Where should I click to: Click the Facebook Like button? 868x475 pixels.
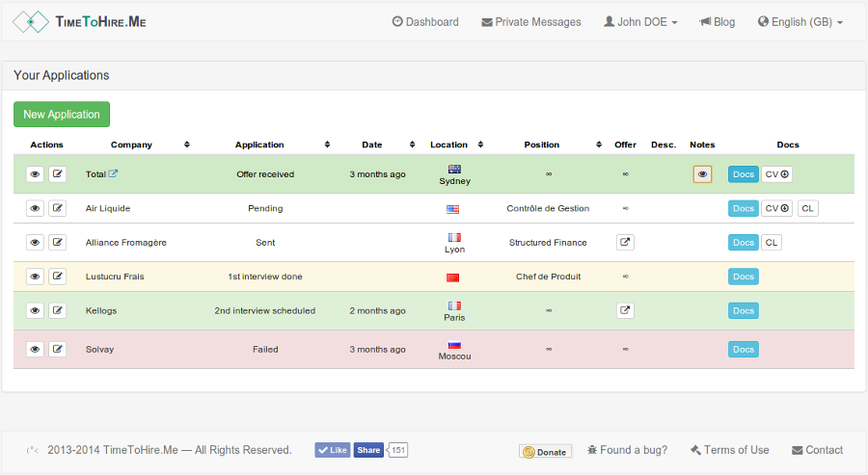coord(333,450)
